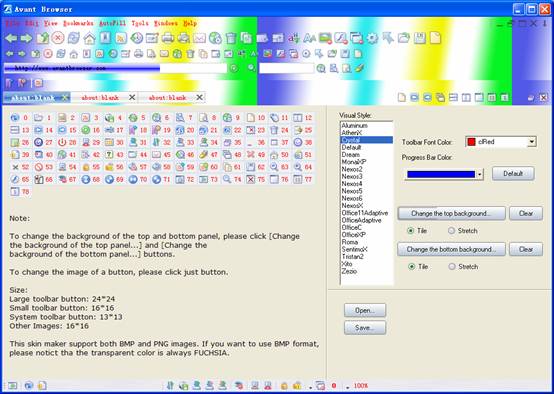
Task: Click the large Mail envelope icon
Action: 199,38
